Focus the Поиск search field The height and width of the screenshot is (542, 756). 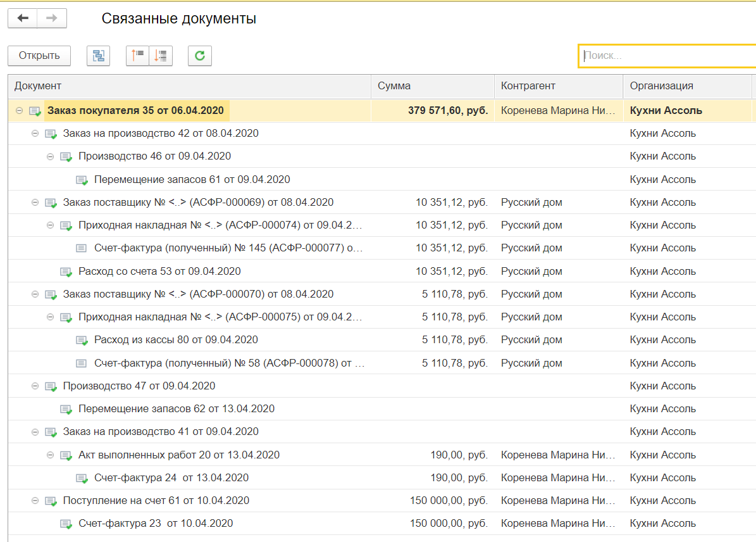[x=667, y=56]
